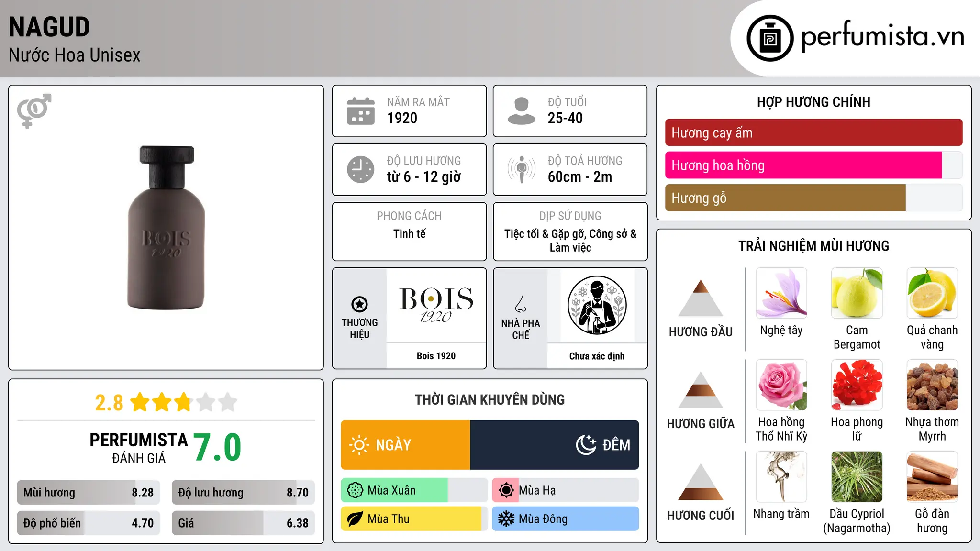This screenshot has width=980, height=551.
Task: Click the perfumista.vn perfume bottle logo icon
Action: click(770, 38)
